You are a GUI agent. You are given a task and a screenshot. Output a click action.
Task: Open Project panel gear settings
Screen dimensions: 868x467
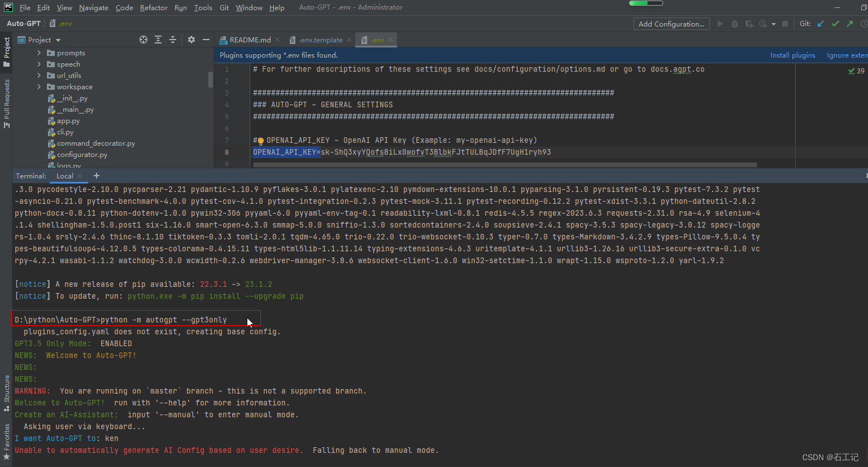[191, 40]
